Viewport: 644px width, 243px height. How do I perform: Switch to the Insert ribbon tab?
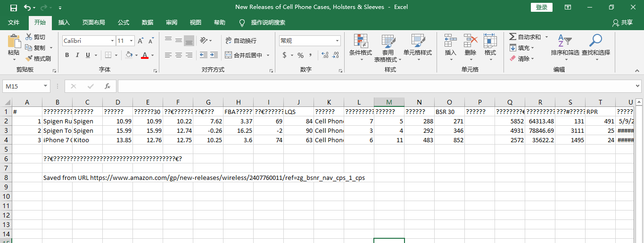pyautogui.click(x=64, y=23)
